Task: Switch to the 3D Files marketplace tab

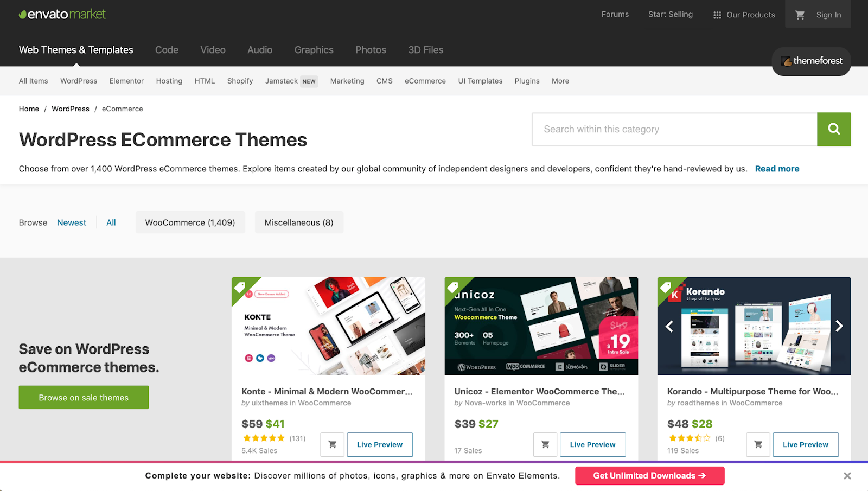Action: coord(426,50)
